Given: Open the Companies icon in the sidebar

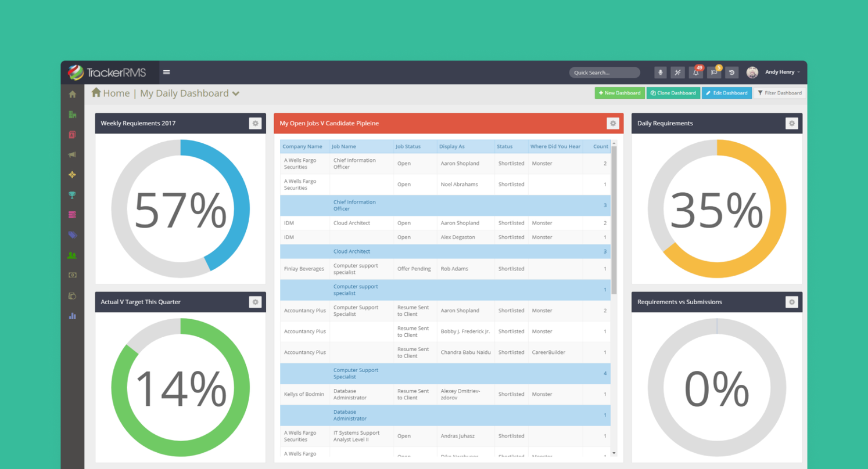Looking at the screenshot, I should pos(73,114).
